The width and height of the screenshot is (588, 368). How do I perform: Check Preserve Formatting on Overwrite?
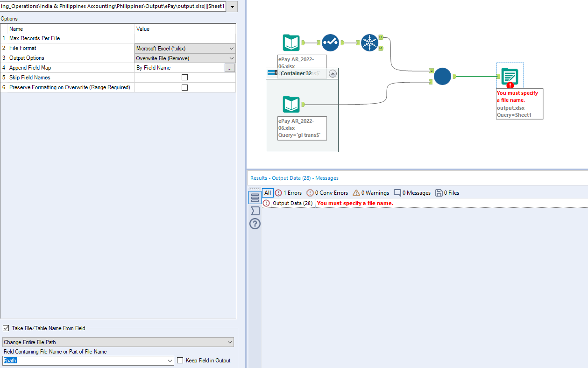(184, 87)
